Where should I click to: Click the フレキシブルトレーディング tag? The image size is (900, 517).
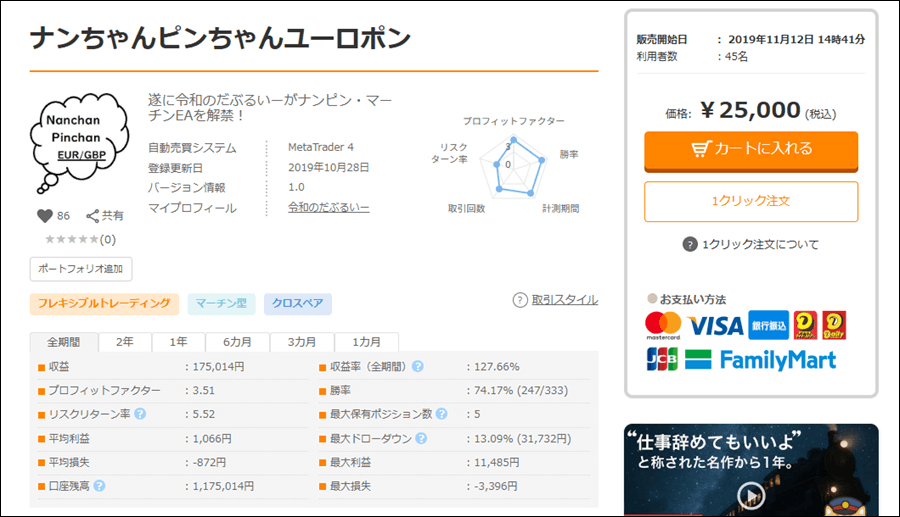click(x=105, y=303)
